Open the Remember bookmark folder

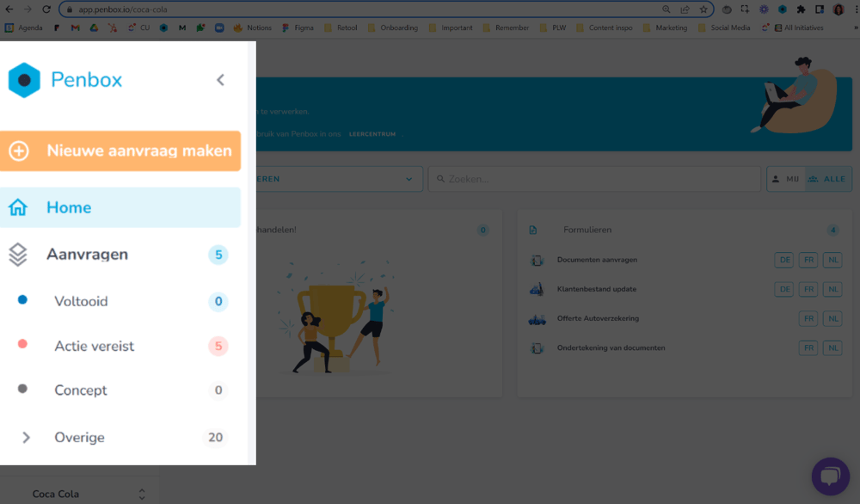tap(507, 28)
